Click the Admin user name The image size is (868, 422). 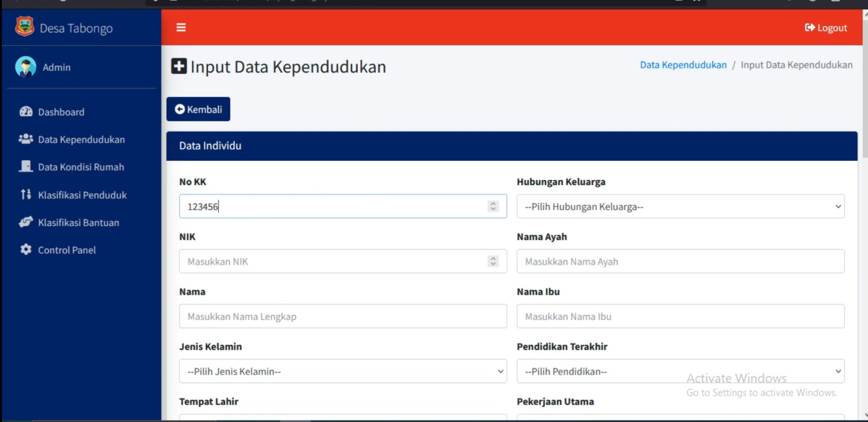(57, 67)
